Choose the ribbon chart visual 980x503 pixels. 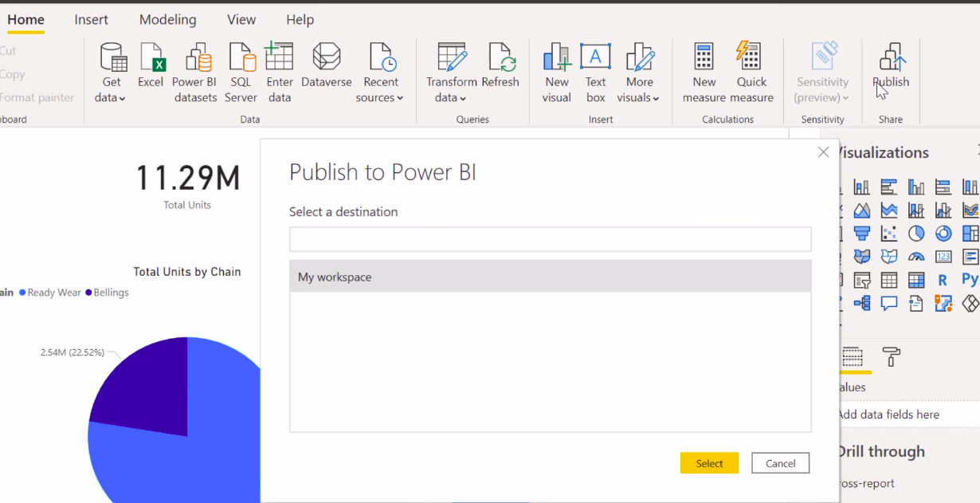coord(970,210)
